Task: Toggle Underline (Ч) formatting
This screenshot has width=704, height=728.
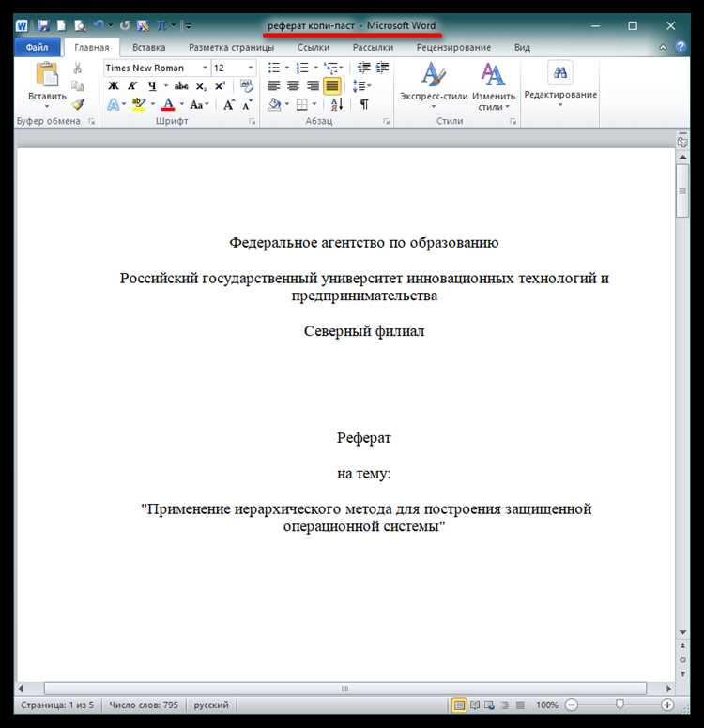Action: (x=152, y=86)
